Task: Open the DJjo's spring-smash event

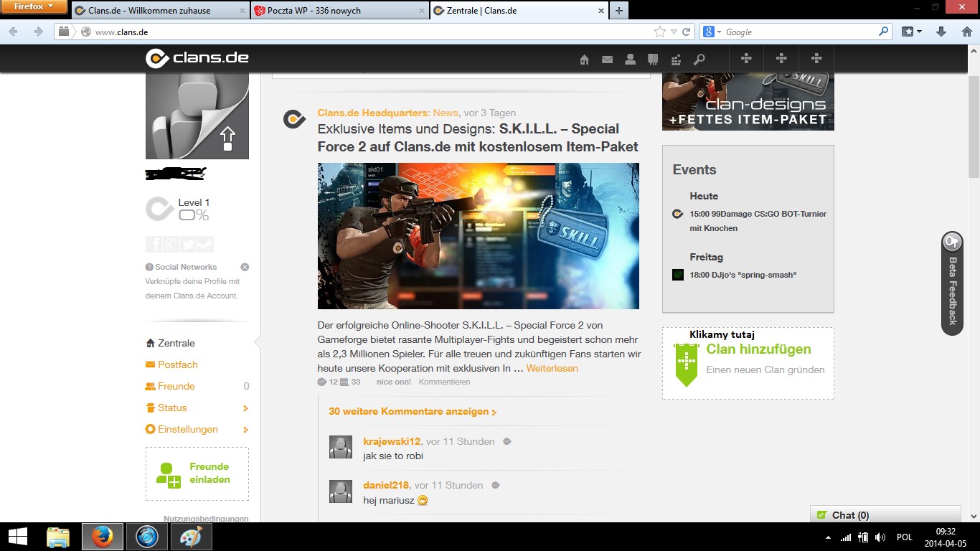Action: (x=743, y=275)
